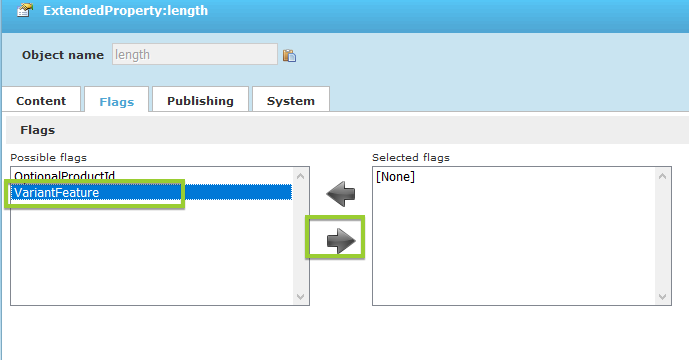Click the Object name input field

point(195,54)
